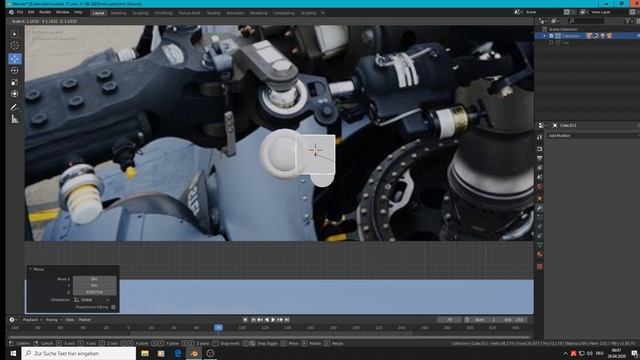Screen dimensions: 640x360
Task: Open outliner display mode dropdown
Action: point(543,20)
